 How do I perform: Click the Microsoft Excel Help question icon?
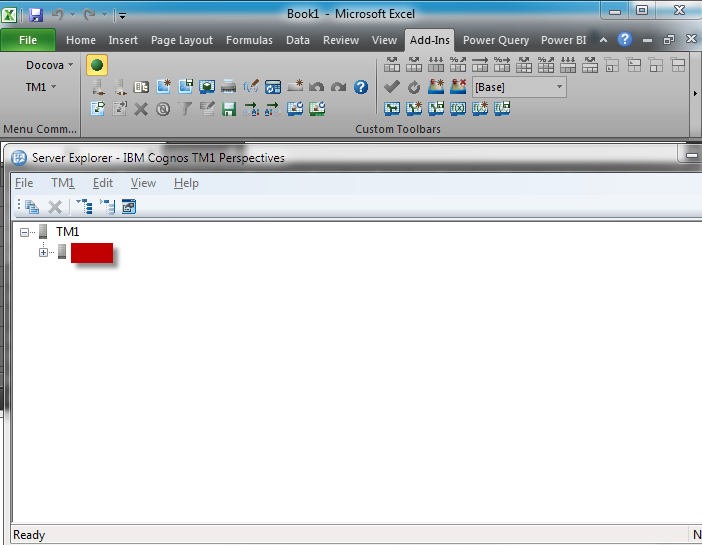point(625,40)
